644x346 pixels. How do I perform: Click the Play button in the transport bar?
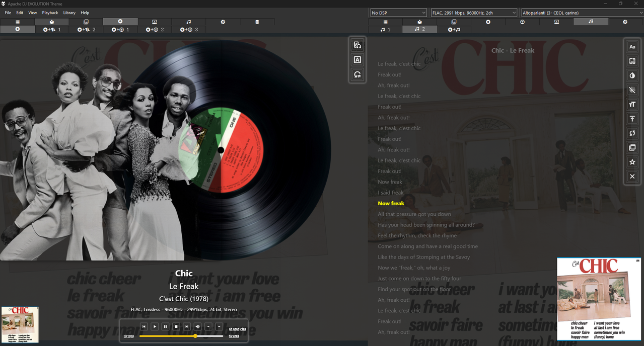155,326
